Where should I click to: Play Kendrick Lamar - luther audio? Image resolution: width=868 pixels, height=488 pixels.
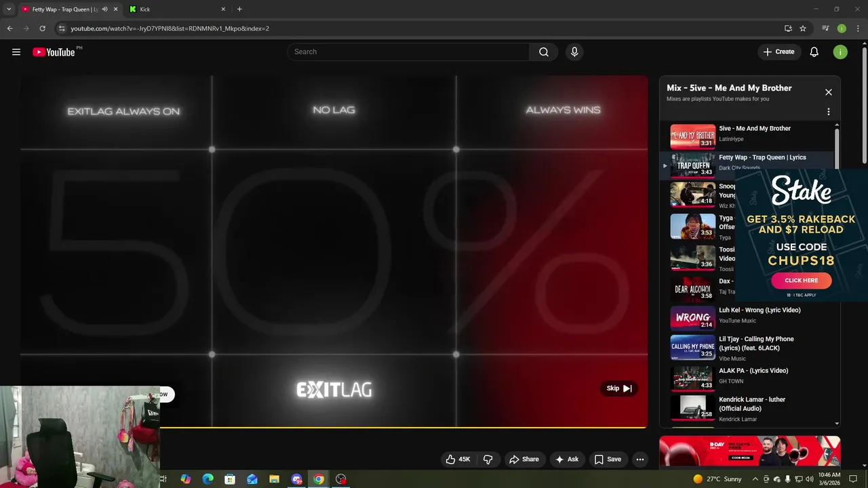[x=692, y=407]
